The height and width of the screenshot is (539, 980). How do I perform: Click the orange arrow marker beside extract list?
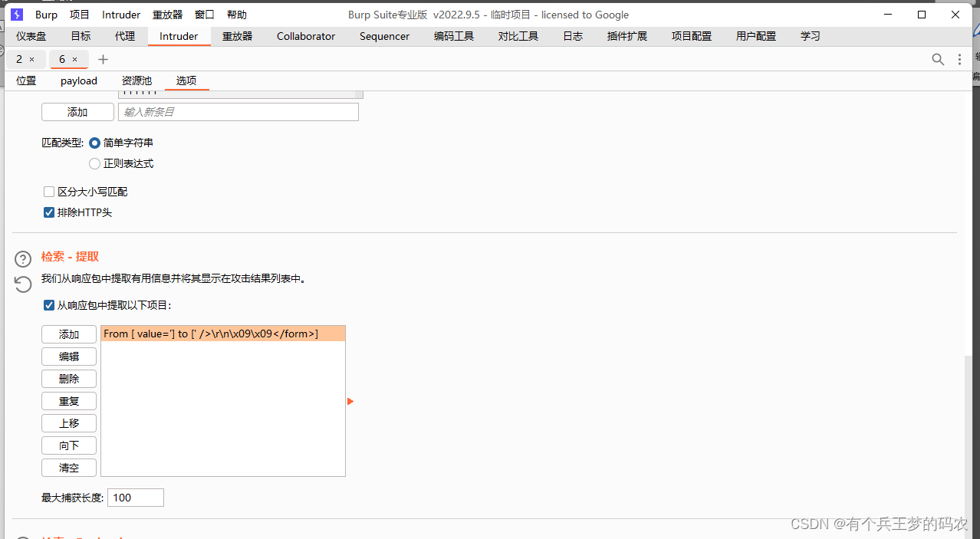pos(350,400)
